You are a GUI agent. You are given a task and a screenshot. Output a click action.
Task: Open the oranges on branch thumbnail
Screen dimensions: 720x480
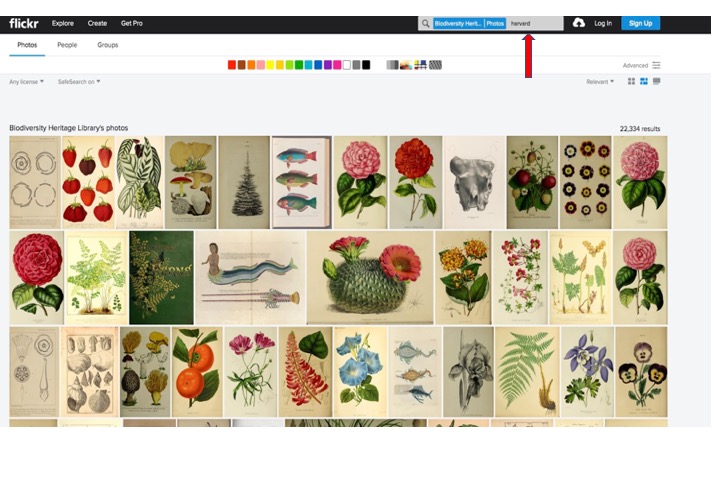pyautogui.click(x=197, y=372)
